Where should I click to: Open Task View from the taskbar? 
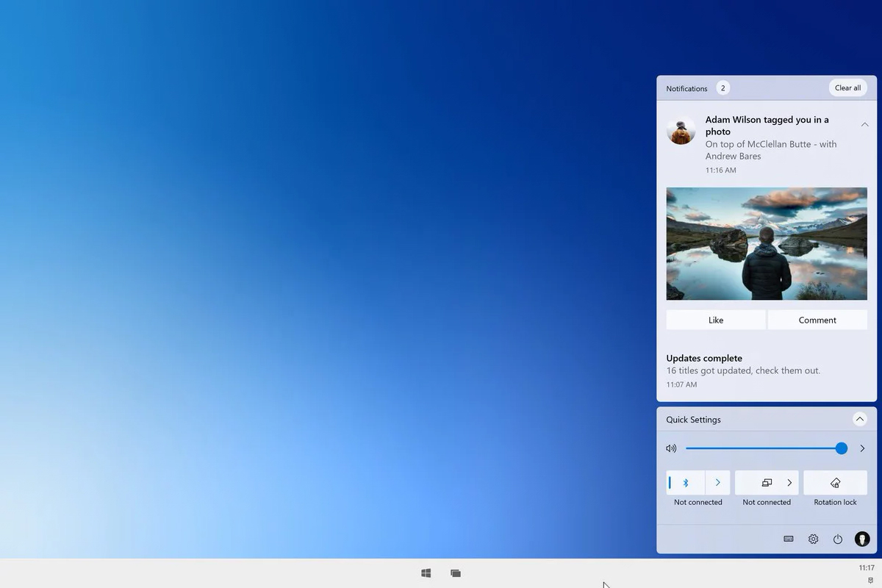pos(456,573)
